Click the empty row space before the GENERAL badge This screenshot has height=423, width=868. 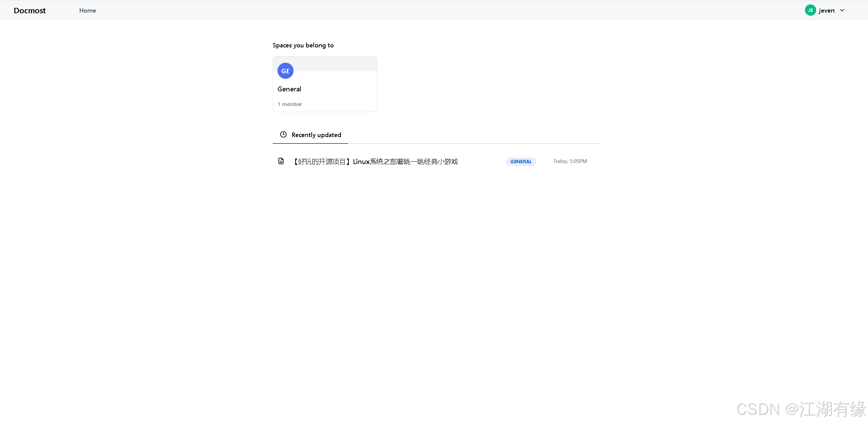[x=482, y=162]
